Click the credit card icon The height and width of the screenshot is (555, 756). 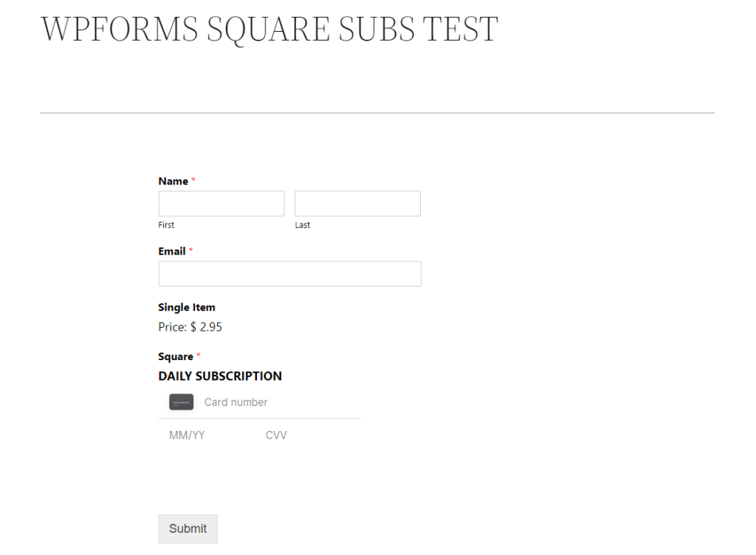coord(182,401)
